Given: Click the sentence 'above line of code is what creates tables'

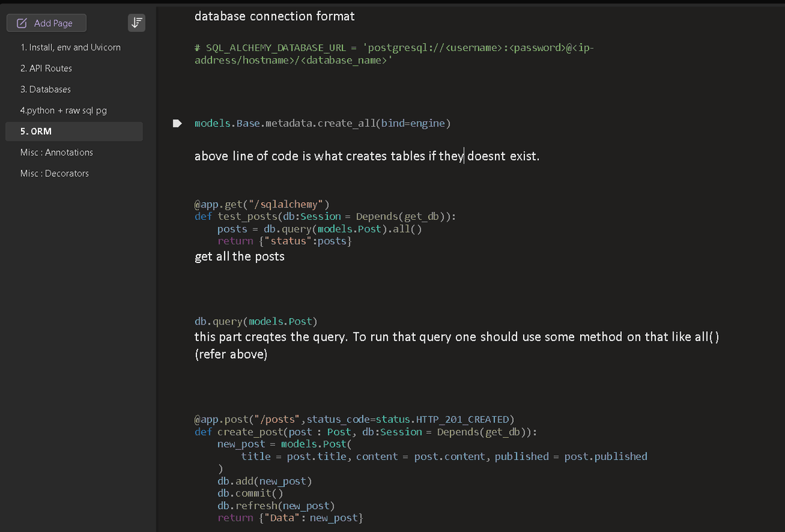Looking at the screenshot, I should (x=367, y=156).
